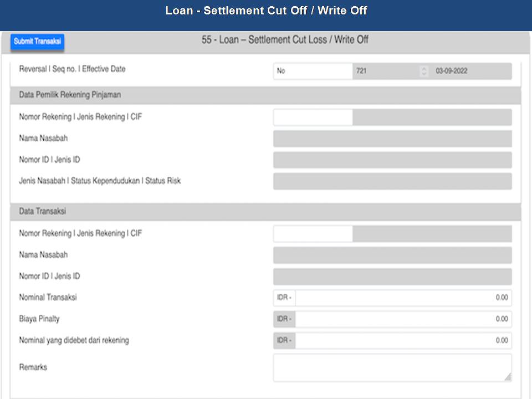Enter the Nominal Transaksi amount field

pyautogui.click(x=403, y=298)
